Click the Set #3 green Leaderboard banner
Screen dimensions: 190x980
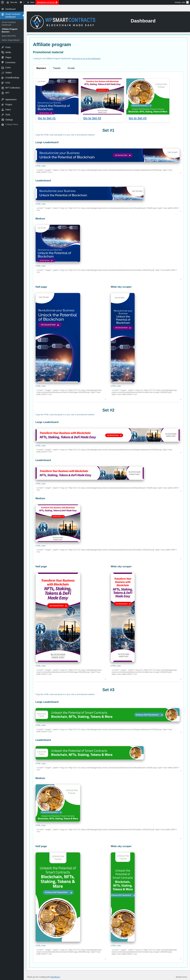[89, 753]
